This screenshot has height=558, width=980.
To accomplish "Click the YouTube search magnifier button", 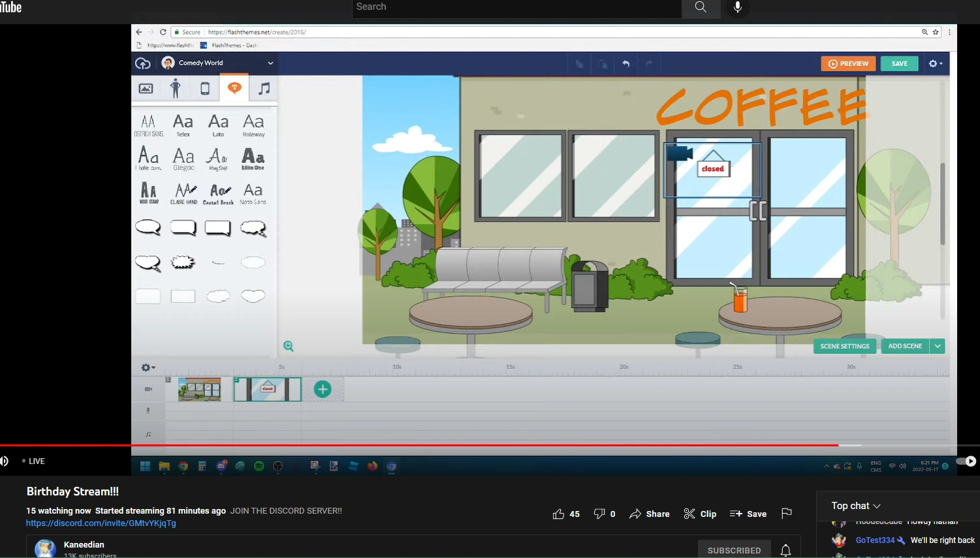I will pyautogui.click(x=701, y=7).
